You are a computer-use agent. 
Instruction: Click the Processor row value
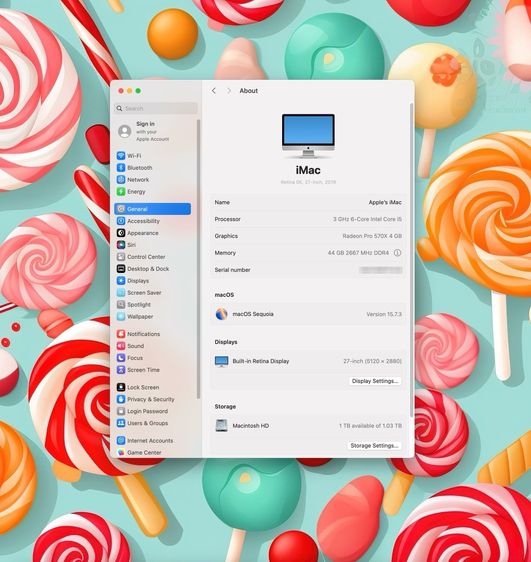coord(367,219)
